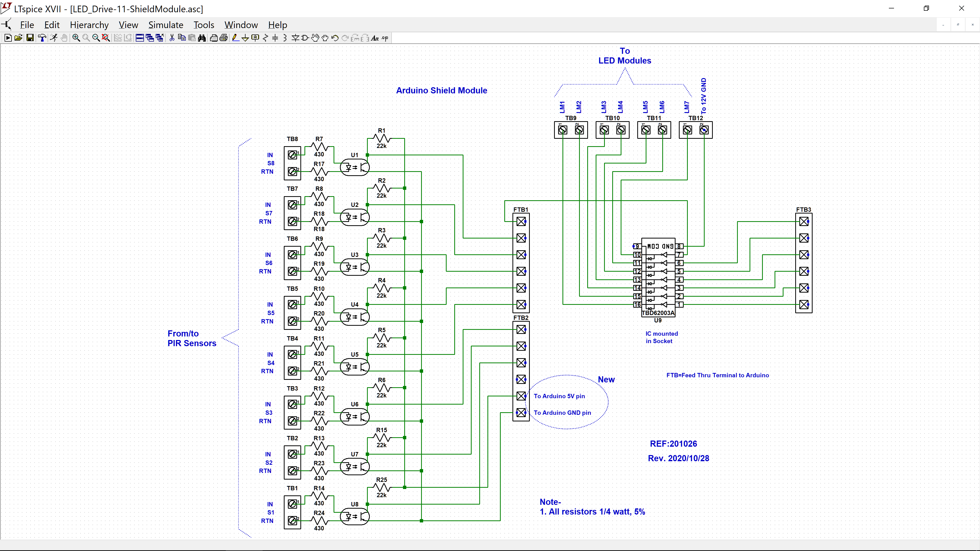
Task: Select the Cut scissors tool
Action: pos(172,38)
